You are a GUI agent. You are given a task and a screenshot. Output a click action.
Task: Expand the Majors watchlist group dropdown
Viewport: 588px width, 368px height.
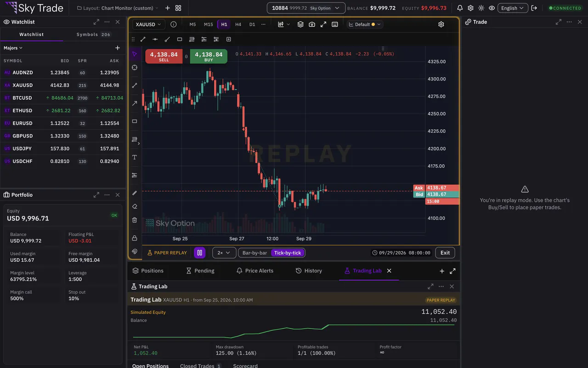(13, 48)
